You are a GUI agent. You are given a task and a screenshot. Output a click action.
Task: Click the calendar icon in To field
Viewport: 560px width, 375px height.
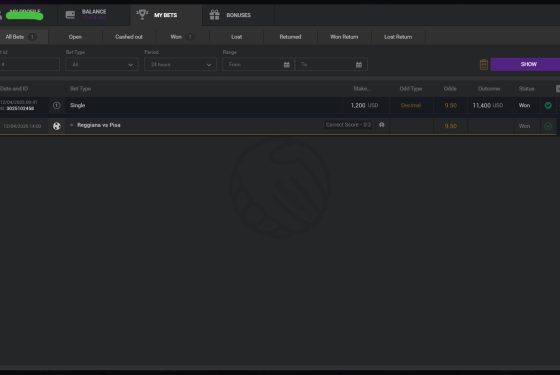(x=359, y=65)
